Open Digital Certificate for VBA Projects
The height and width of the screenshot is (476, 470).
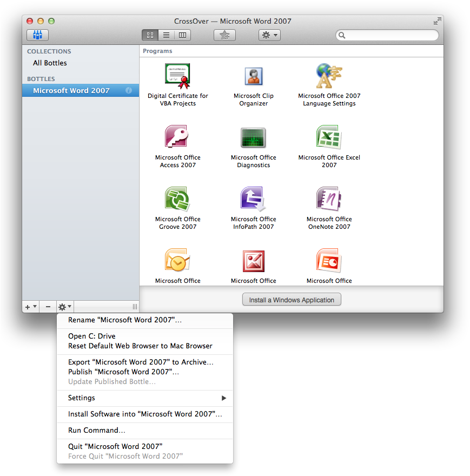[177, 85]
